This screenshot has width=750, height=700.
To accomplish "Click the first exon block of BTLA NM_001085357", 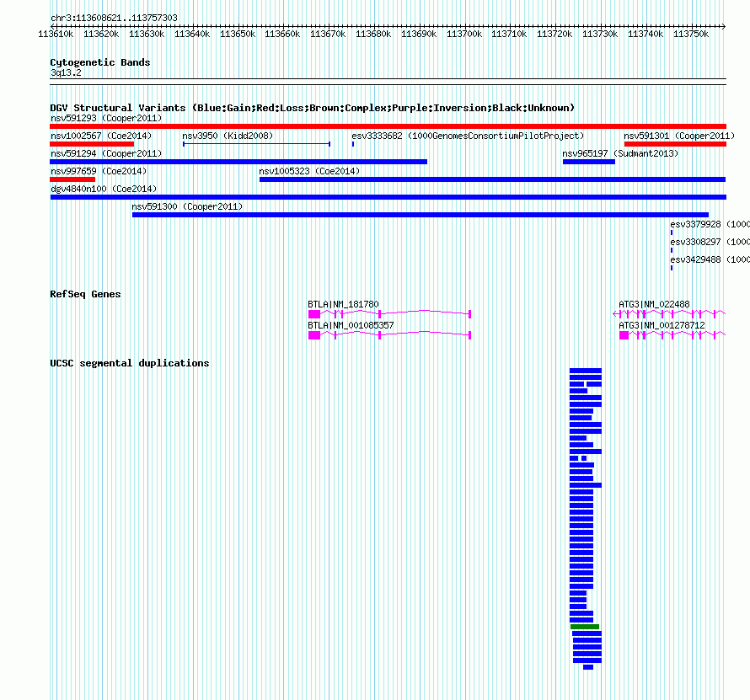I will [314, 335].
